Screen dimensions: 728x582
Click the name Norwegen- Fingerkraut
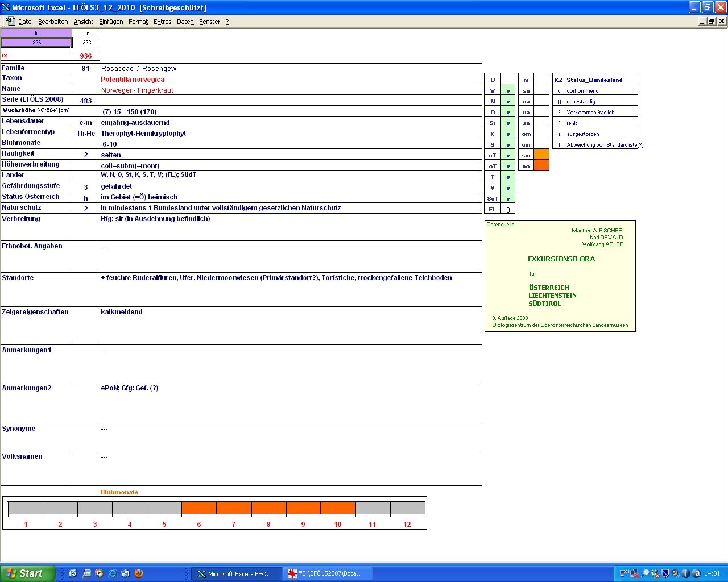pos(137,90)
